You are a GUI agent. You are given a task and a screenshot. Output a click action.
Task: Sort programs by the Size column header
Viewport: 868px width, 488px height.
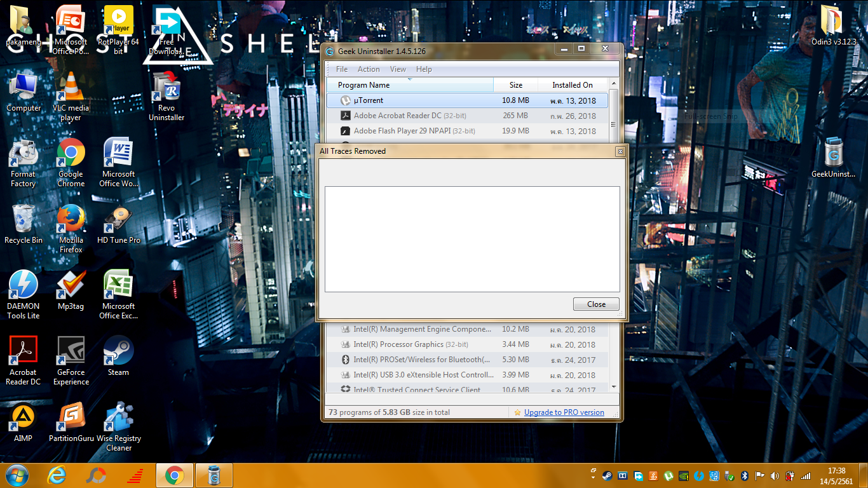516,85
